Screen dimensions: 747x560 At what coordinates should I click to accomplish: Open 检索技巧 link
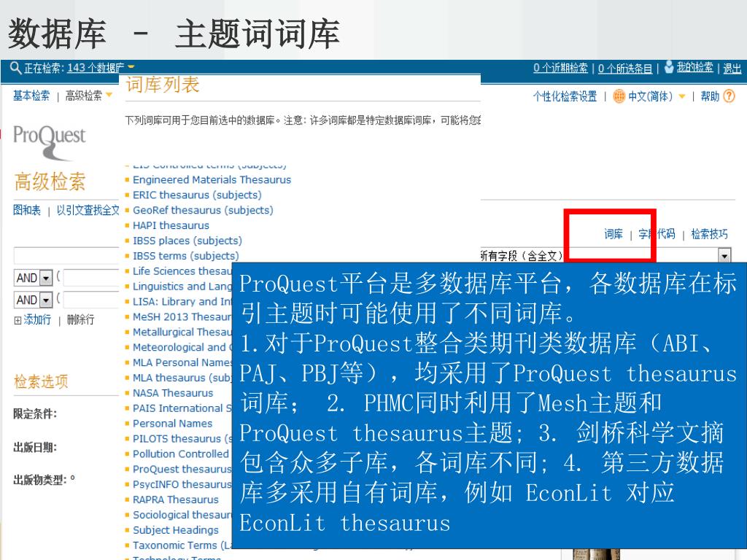709,234
